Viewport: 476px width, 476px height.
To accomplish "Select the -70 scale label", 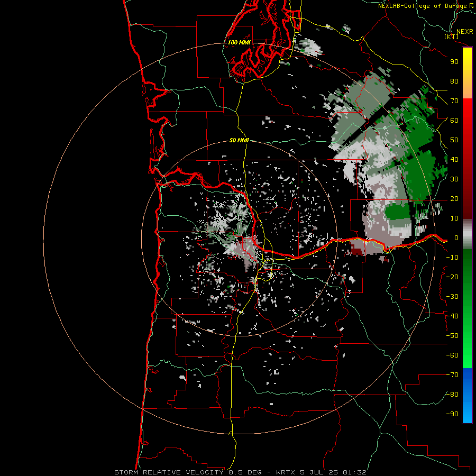I will 452,375.
